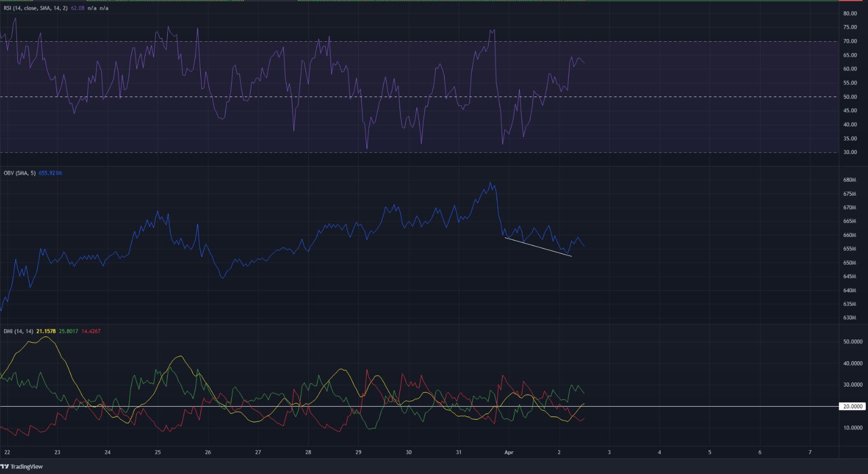Click the 29 date label on time axis
This screenshot has width=868, height=474.
[x=358, y=452]
